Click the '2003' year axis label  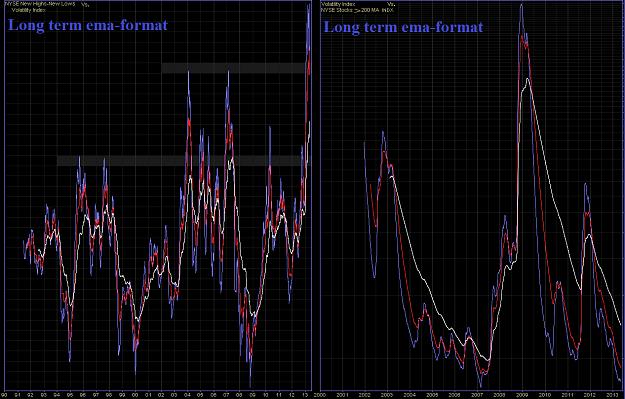coord(387,395)
